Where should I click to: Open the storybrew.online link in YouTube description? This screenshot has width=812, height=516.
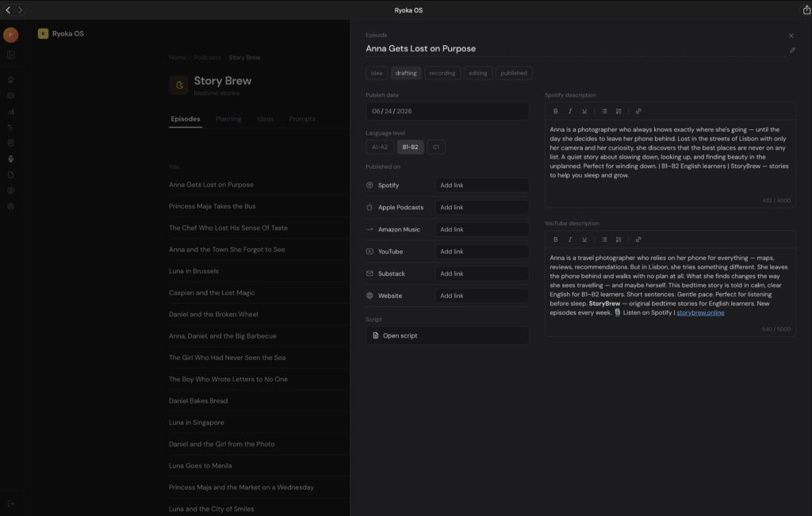click(x=700, y=312)
